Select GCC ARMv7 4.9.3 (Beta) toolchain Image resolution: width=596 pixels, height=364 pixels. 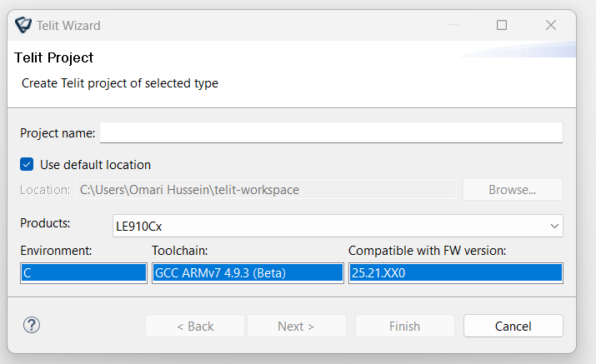click(x=248, y=273)
